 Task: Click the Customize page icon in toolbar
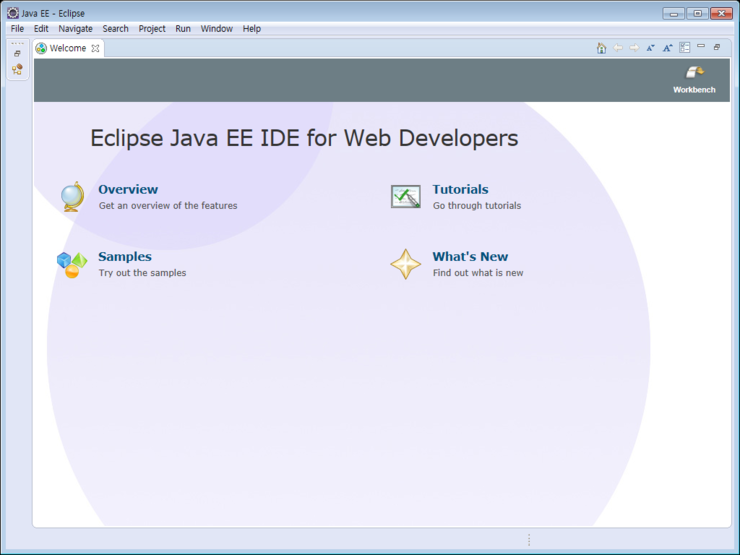pos(684,47)
